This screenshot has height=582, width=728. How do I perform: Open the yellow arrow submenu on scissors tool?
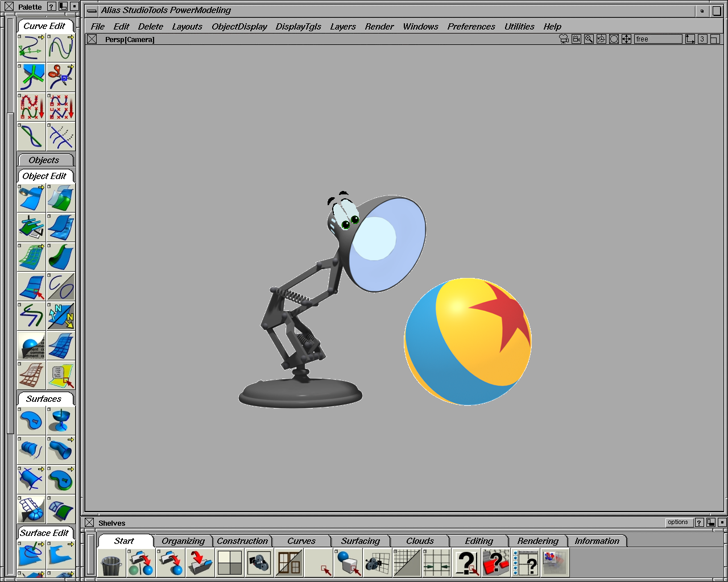coord(71,66)
